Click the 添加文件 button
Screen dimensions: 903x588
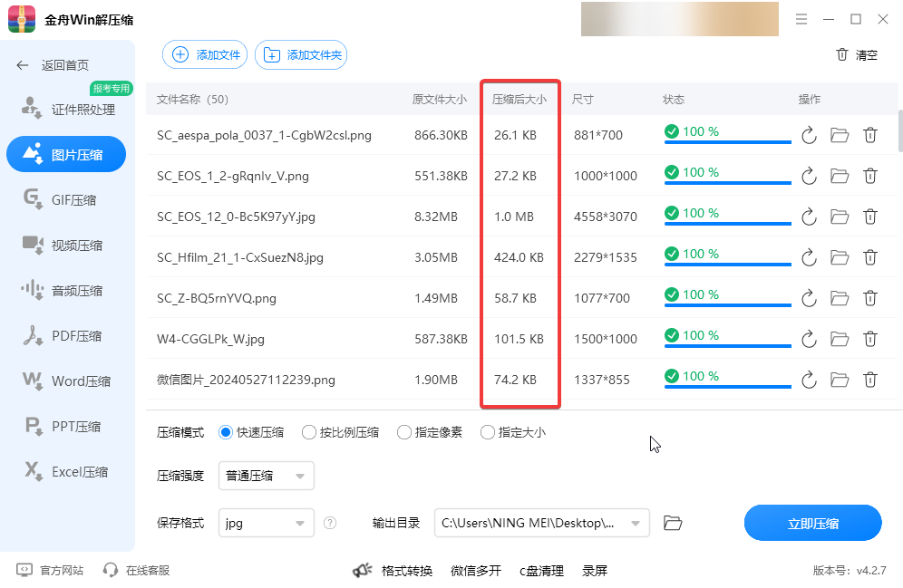pos(205,54)
